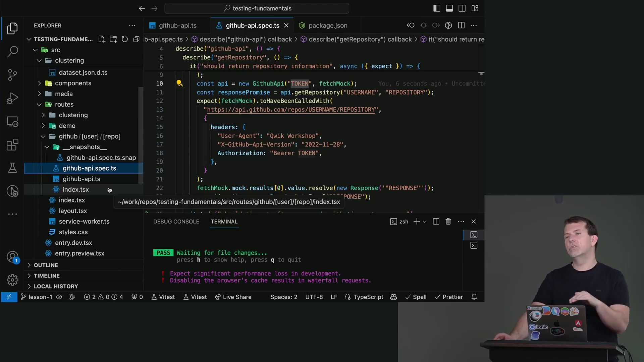Click describe("getRepository") callback breadcrumb
Image resolution: width=644 pixels, height=362 pixels.
[356, 39]
